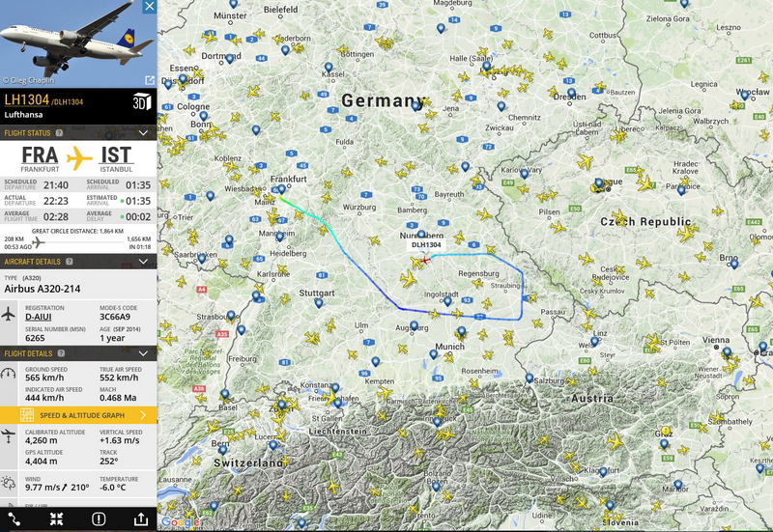773x532 pixels.
Task: Click the airport pin at Vienna
Action: [x=728, y=351]
